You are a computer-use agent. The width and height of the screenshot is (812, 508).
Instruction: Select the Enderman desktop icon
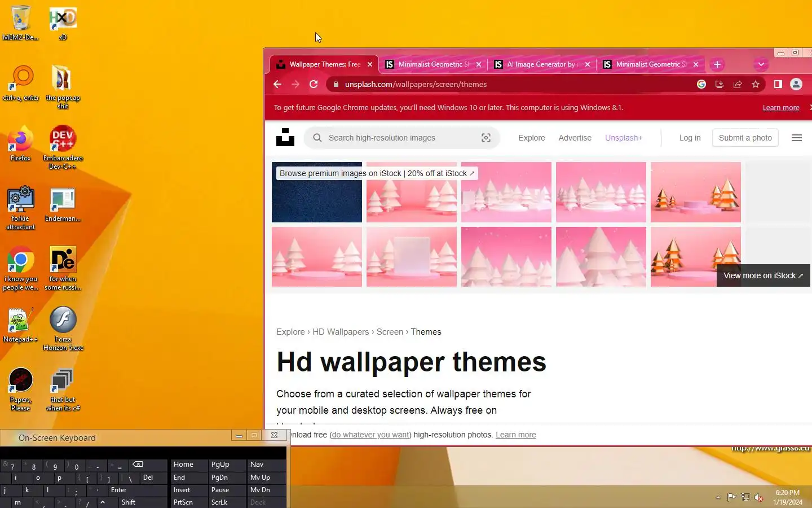point(63,204)
